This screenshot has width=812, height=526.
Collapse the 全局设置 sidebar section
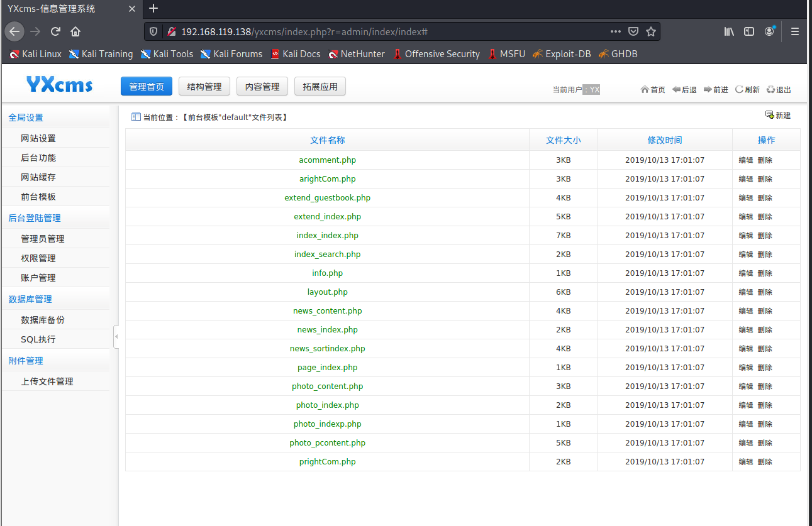pos(26,118)
